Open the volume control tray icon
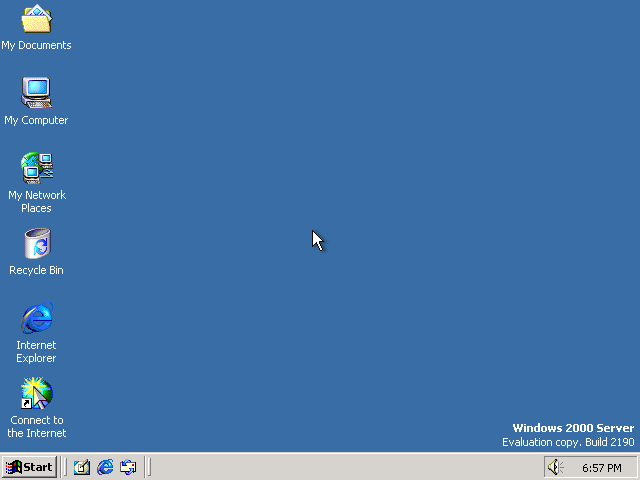Image resolution: width=640 pixels, height=480 pixels. pyautogui.click(x=555, y=467)
